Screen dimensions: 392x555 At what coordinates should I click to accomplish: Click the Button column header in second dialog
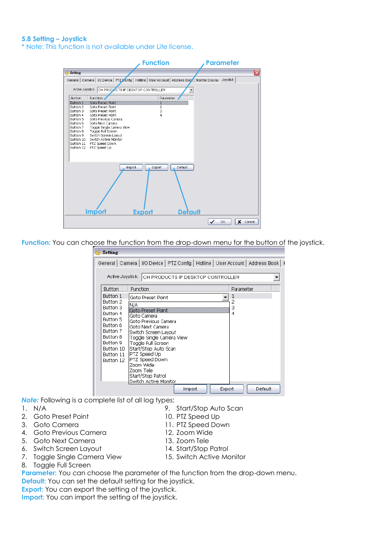(x=115, y=289)
